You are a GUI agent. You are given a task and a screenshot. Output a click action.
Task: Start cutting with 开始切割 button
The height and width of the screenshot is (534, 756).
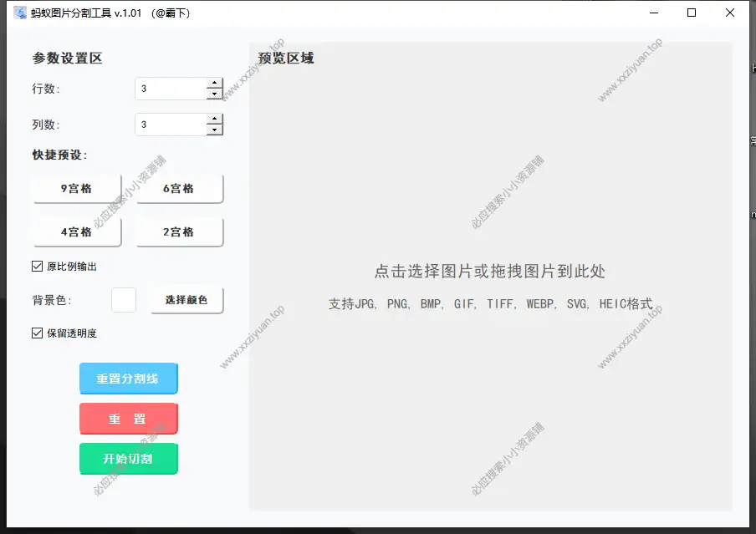128,458
